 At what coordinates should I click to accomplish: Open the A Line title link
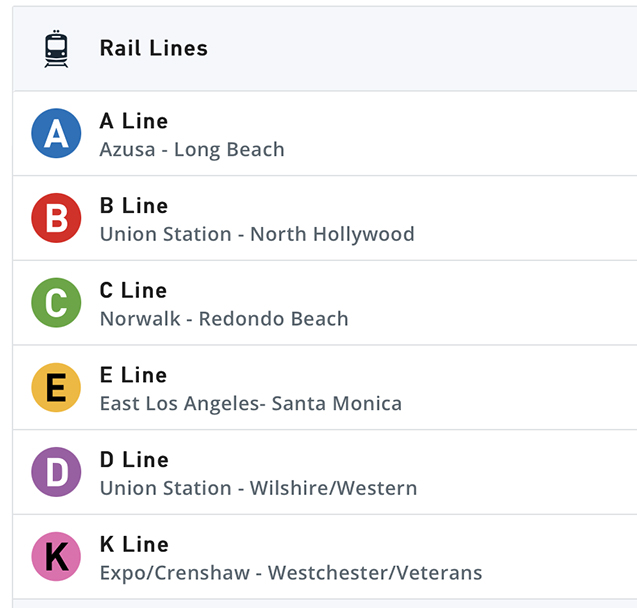click(134, 121)
